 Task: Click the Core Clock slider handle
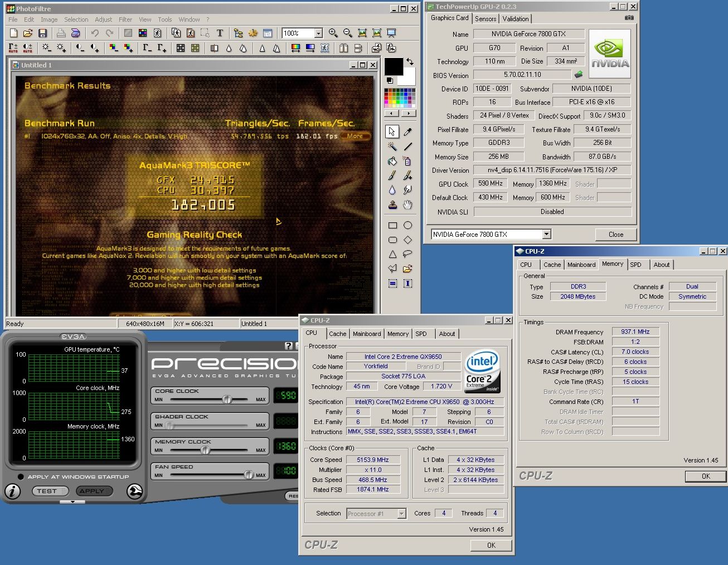(227, 400)
